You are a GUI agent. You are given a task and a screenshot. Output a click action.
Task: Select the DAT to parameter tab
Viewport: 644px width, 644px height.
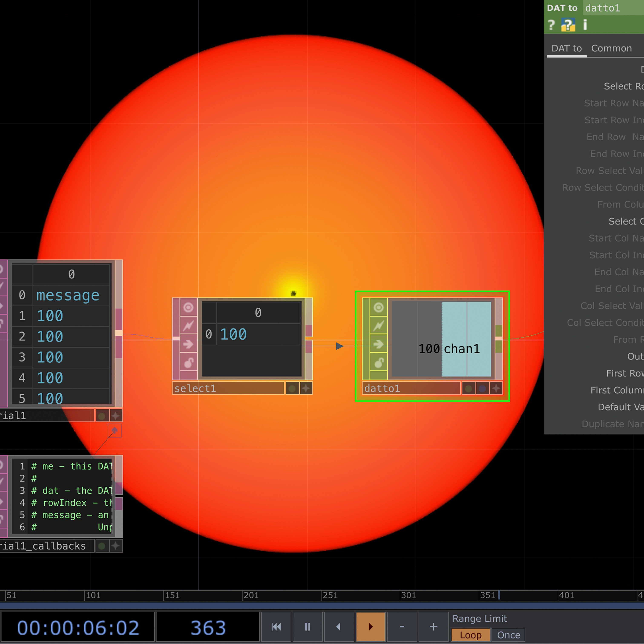click(566, 48)
